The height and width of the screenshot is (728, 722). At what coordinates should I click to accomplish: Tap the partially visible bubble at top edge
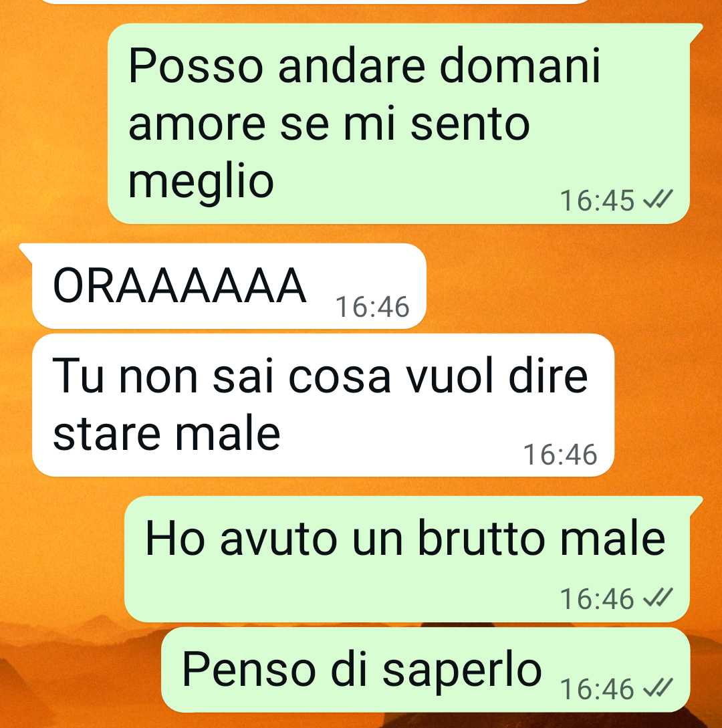coord(316,2)
